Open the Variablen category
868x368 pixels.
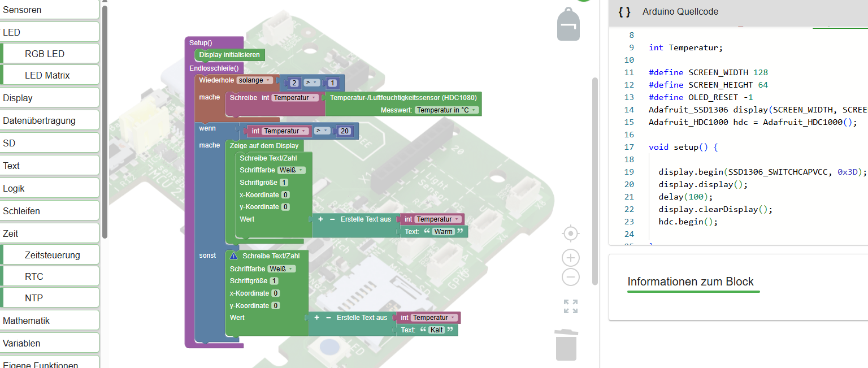50,344
